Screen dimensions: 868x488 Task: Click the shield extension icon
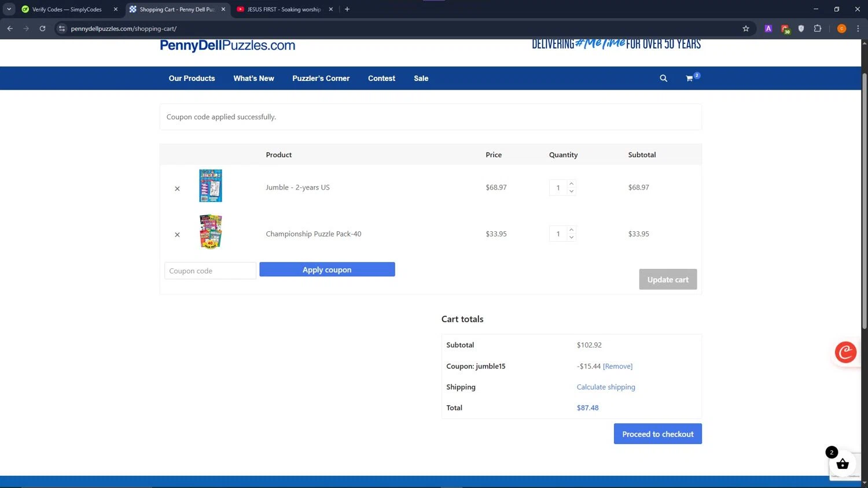pyautogui.click(x=801, y=28)
